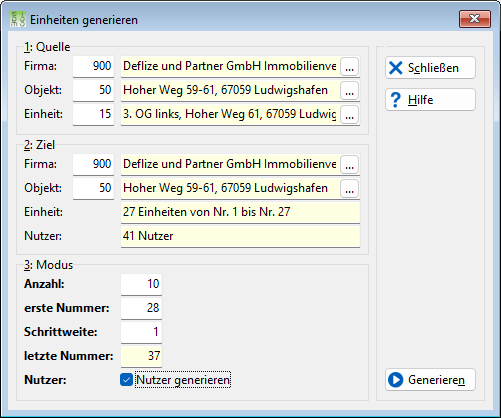
Task: Select the Ziel Objekt number field 50
Action: pyautogui.click(x=93, y=188)
